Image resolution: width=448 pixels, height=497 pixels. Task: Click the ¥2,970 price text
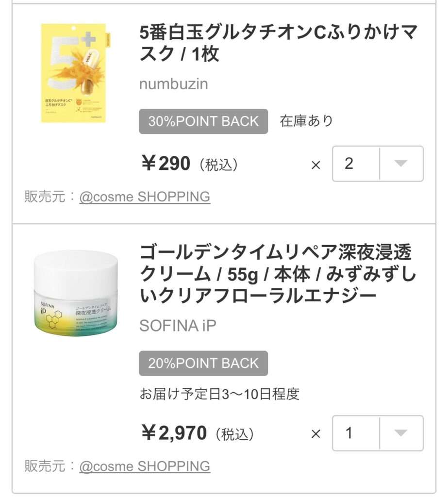click(174, 433)
